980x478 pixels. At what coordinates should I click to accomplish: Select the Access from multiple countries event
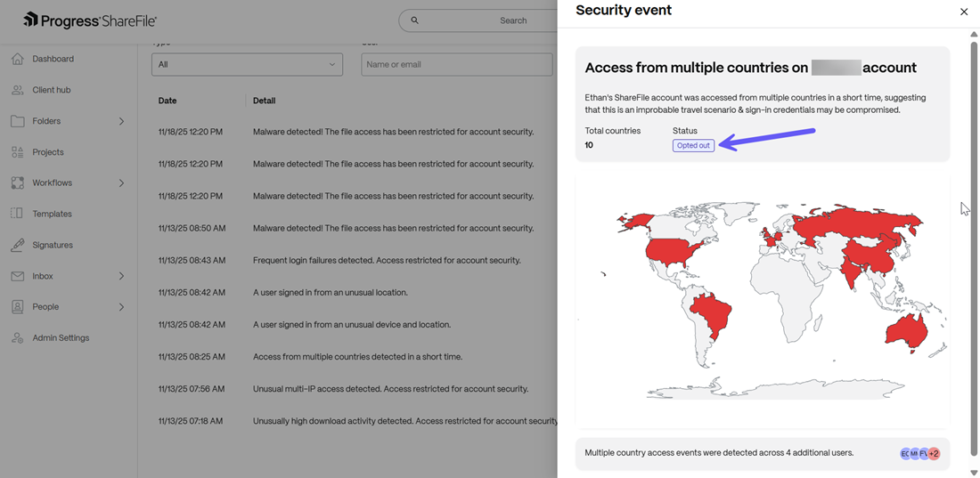pyautogui.click(x=356, y=357)
